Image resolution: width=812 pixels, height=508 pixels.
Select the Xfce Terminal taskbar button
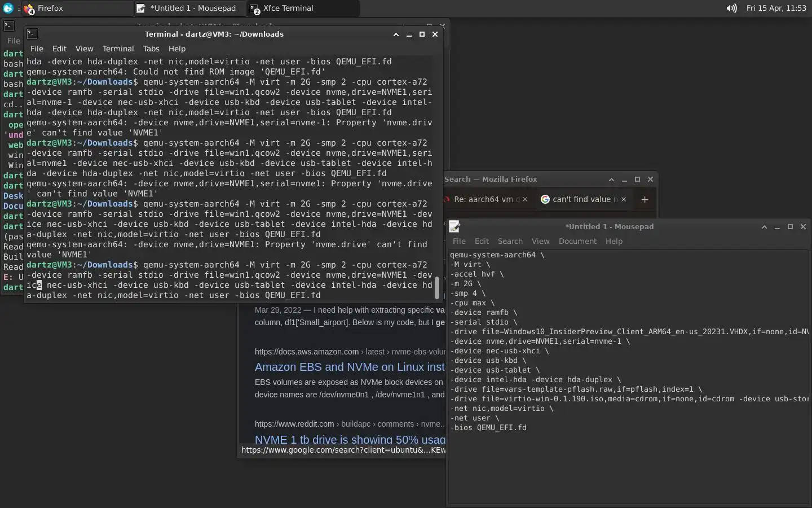point(303,8)
